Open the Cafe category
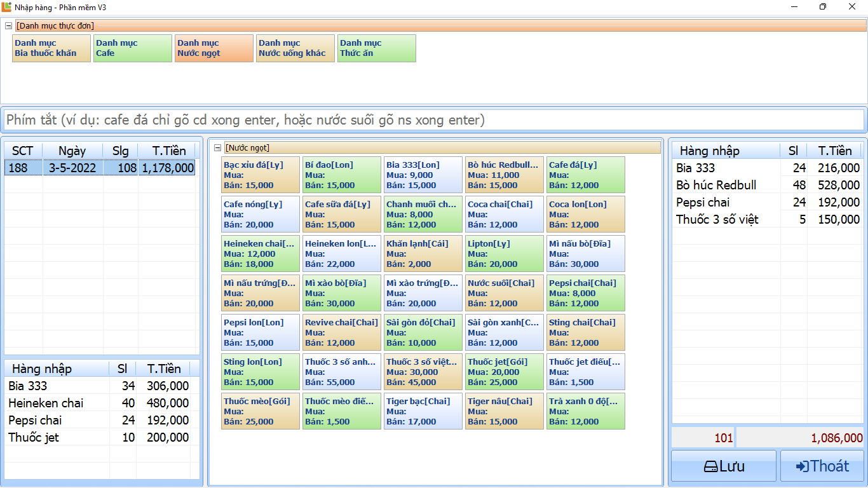 133,48
